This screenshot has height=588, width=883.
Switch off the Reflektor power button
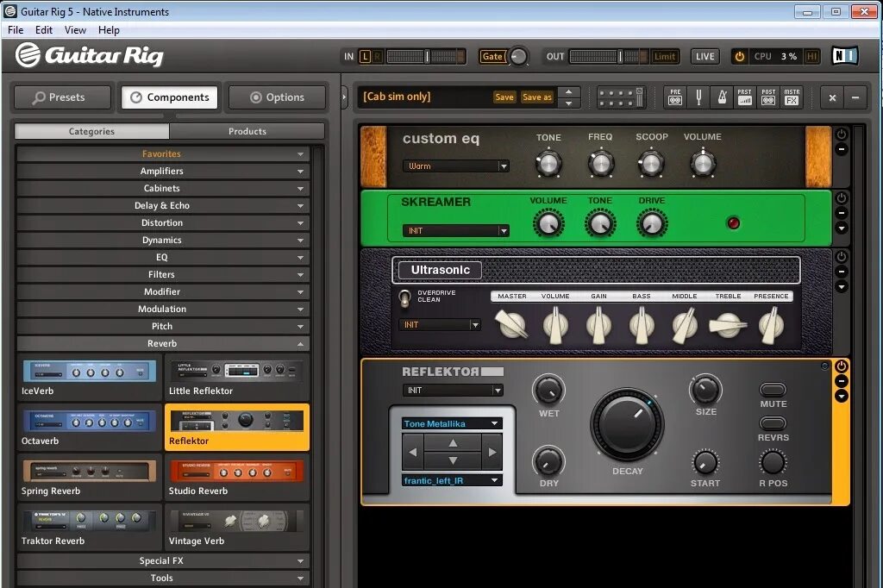pyautogui.click(x=842, y=366)
